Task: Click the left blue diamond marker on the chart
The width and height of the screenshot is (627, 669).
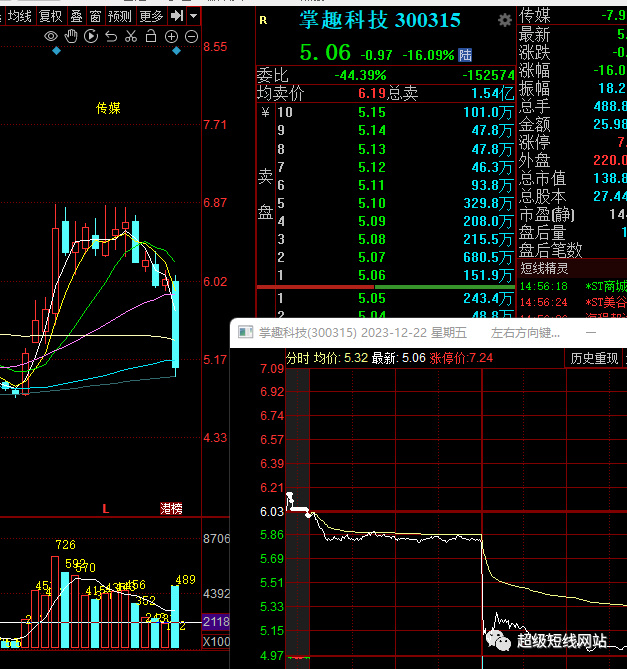Action: coord(57,51)
